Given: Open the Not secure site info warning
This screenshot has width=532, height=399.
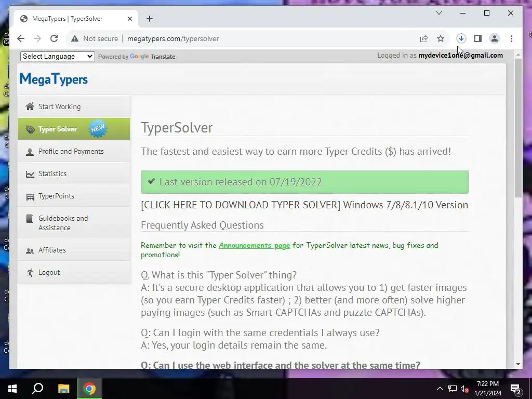Looking at the screenshot, I should pyautogui.click(x=95, y=38).
